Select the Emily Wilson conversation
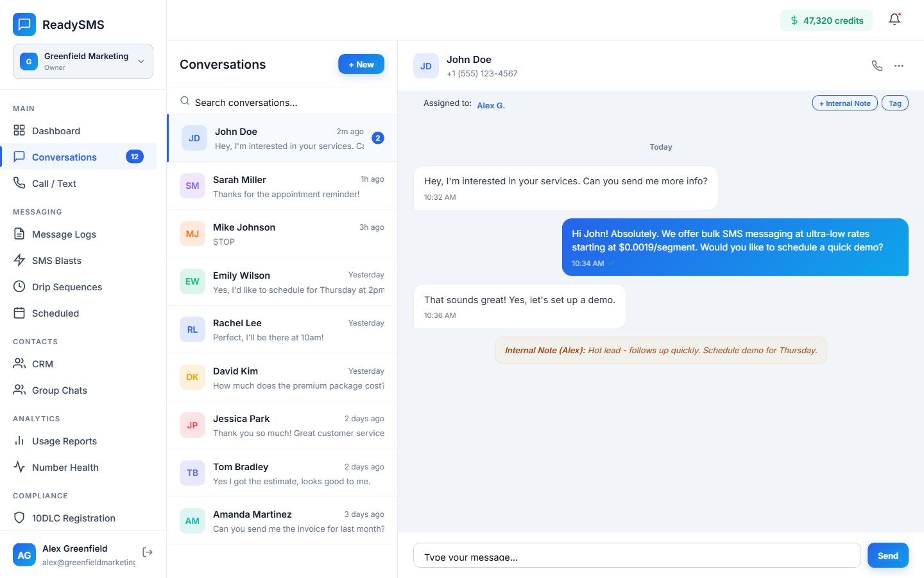Screen dimensions: 924x578 tap(282, 282)
